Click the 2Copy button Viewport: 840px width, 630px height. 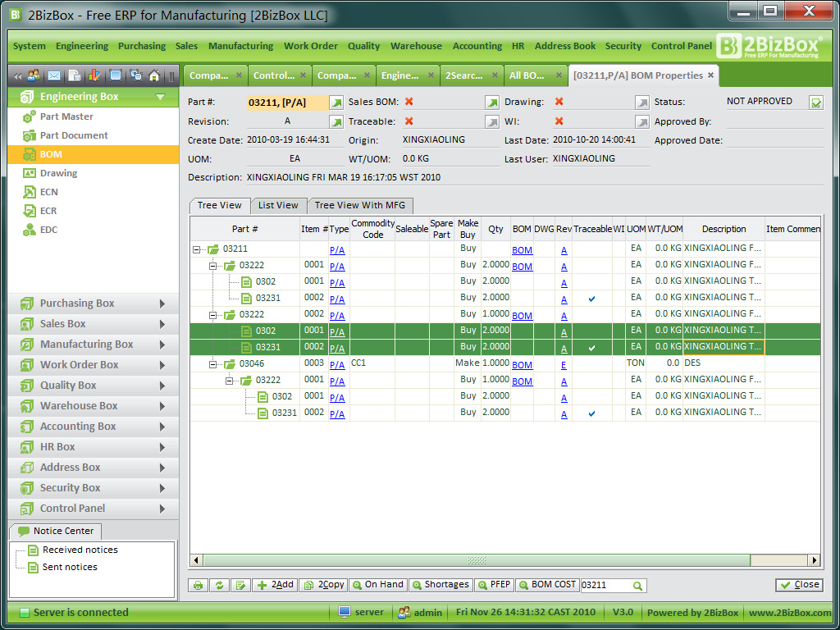324,585
